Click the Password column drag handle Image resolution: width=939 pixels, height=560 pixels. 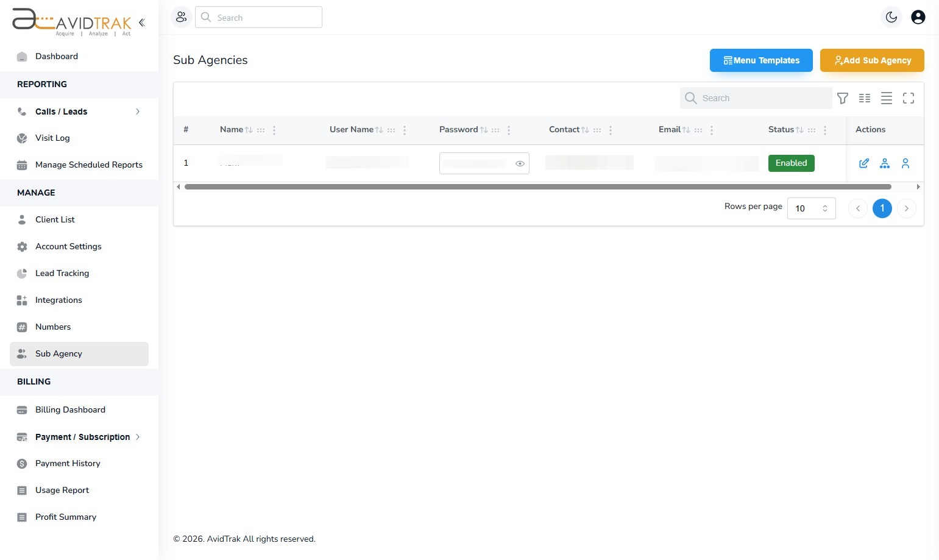pyautogui.click(x=495, y=130)
